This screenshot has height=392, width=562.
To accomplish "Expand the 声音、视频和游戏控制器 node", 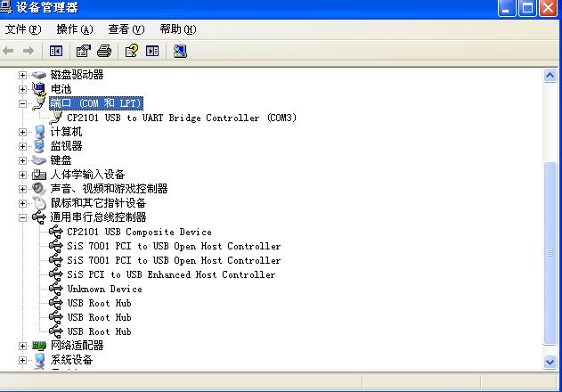I will pyautogui.click(x=23, y=189).
